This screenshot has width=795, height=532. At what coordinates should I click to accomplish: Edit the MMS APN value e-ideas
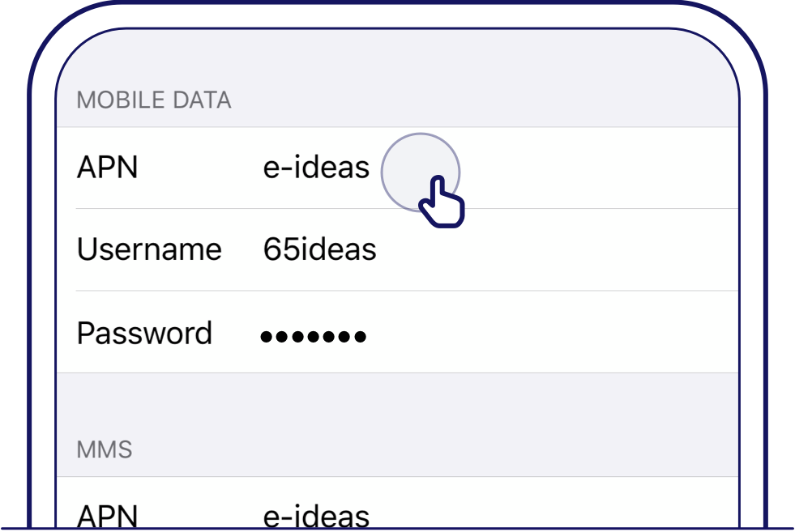click(x=316, y=516)
